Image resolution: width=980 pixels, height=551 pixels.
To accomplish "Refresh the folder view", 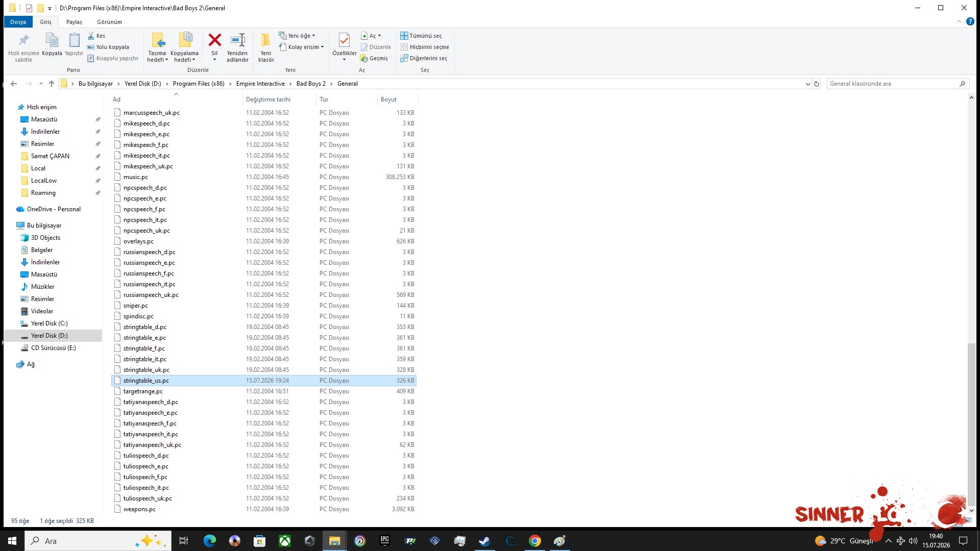I will coord(817,84).
